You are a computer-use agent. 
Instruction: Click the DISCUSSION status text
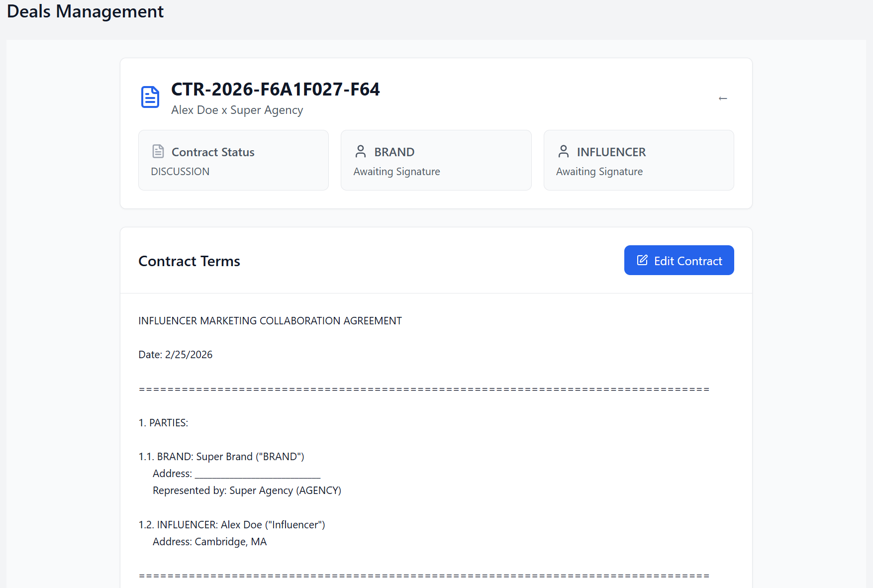[x=180, y=172]
